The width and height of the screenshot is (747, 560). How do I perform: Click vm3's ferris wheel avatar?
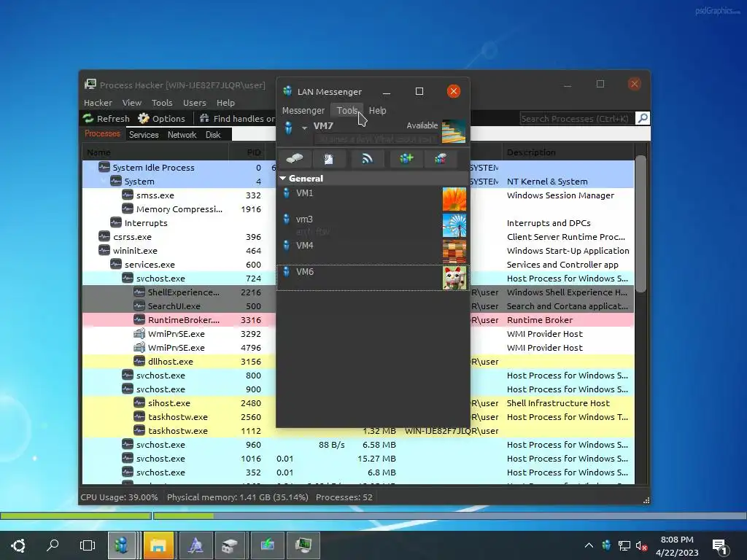454,225
